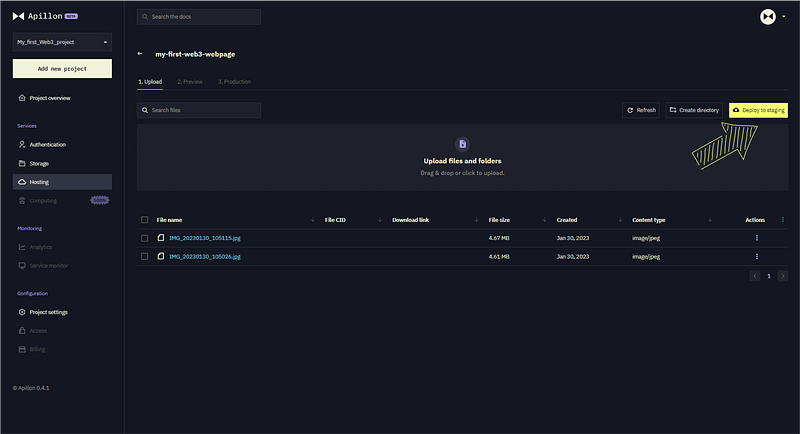Open the Storage service
The width and height of the screenshot is (800, 434).
(62, 163)
